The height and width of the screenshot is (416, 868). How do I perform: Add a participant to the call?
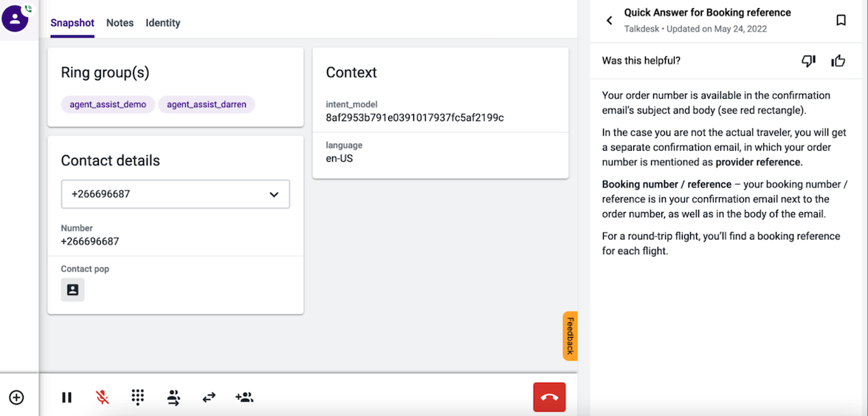tap(245, 398)
